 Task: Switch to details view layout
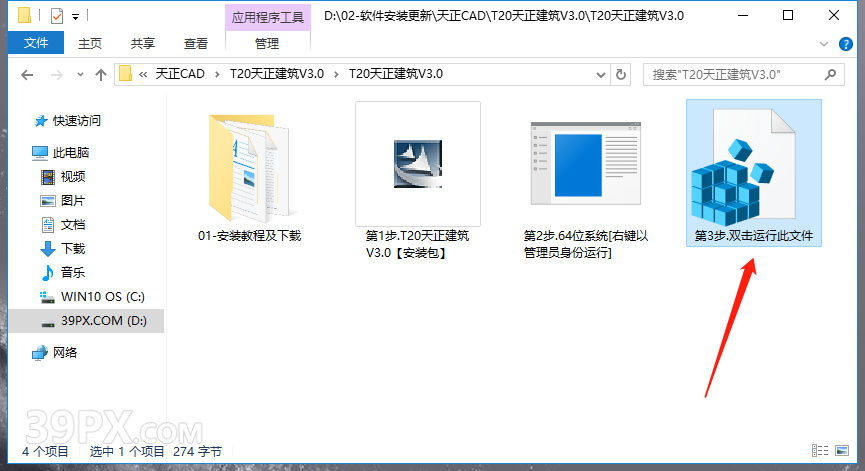point(820,451)
